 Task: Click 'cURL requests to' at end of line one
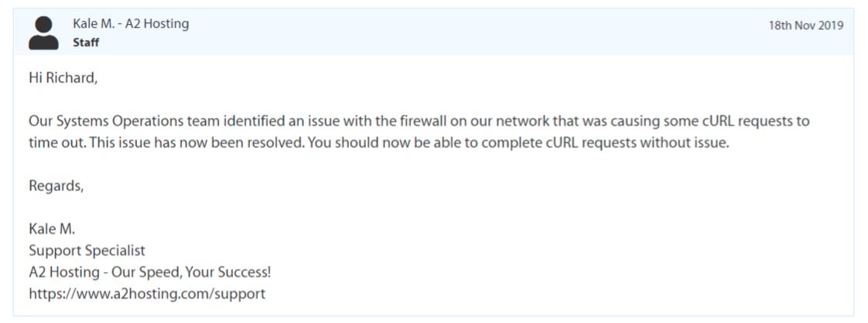tap(760, 122)
